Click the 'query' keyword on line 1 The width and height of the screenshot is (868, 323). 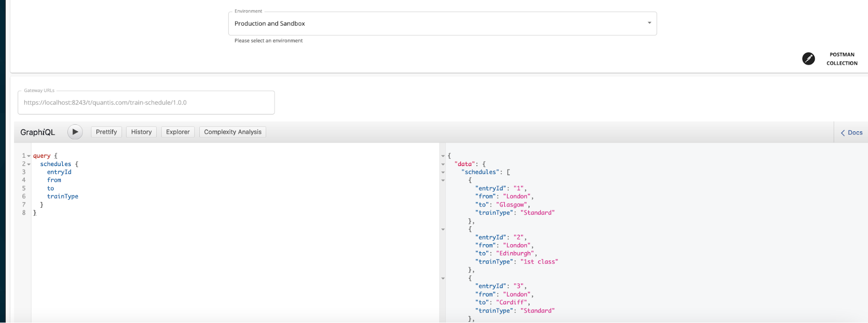tap(42, 156)
